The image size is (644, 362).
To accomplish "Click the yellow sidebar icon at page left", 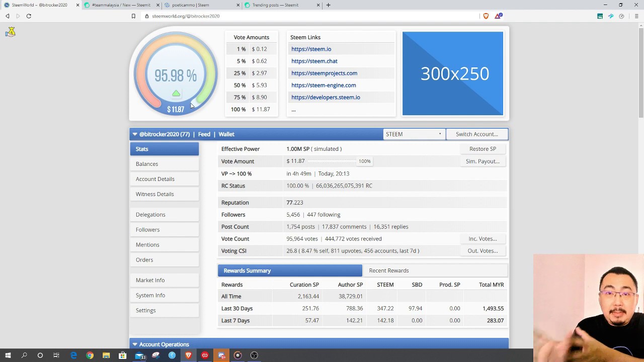I will click(11, 32).
